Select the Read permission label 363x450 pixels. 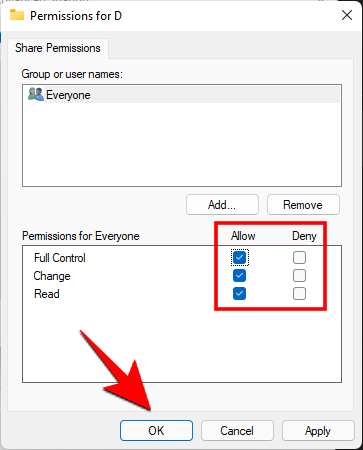[x=47, y=294]
